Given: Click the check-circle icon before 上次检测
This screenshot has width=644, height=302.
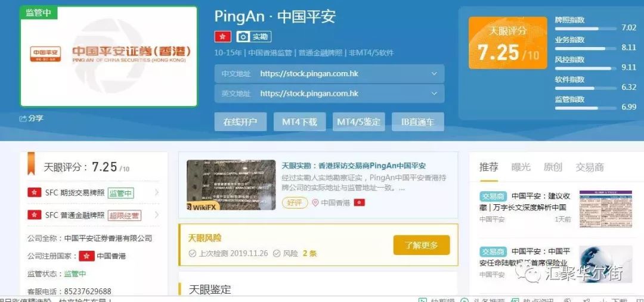Looking at the screenshot, I should [192, 254].
